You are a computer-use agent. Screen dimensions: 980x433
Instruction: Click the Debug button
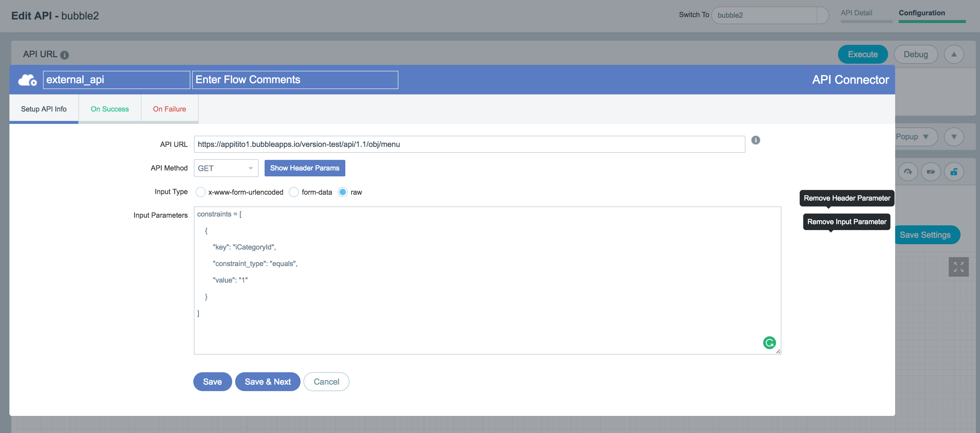click(x=916, y=55)
